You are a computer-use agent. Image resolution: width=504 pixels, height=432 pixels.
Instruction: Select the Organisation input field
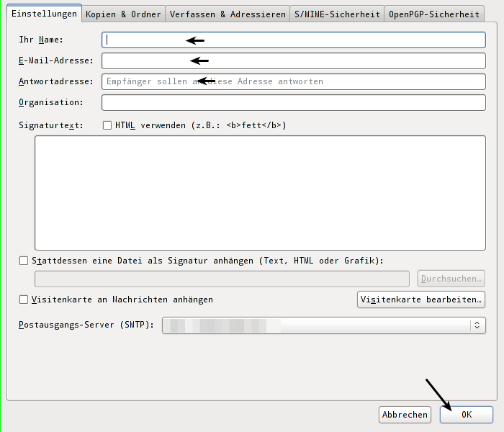[x=294, y=103]
